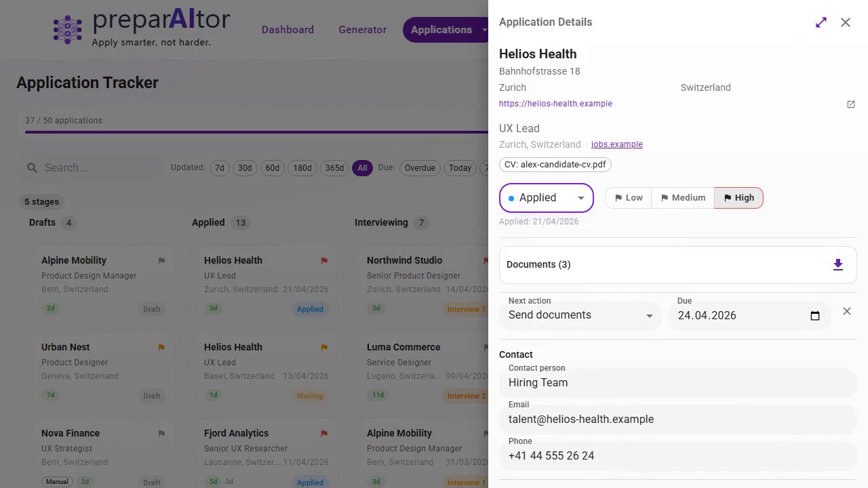The image size is (868, 488).
Task: Open the external link icon beside the website
Action: pyautogui.click(x=851, y=104)
